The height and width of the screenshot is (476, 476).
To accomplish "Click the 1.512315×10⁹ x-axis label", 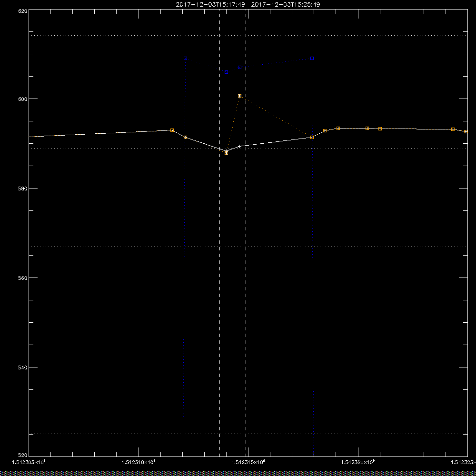I will [248, 462].
